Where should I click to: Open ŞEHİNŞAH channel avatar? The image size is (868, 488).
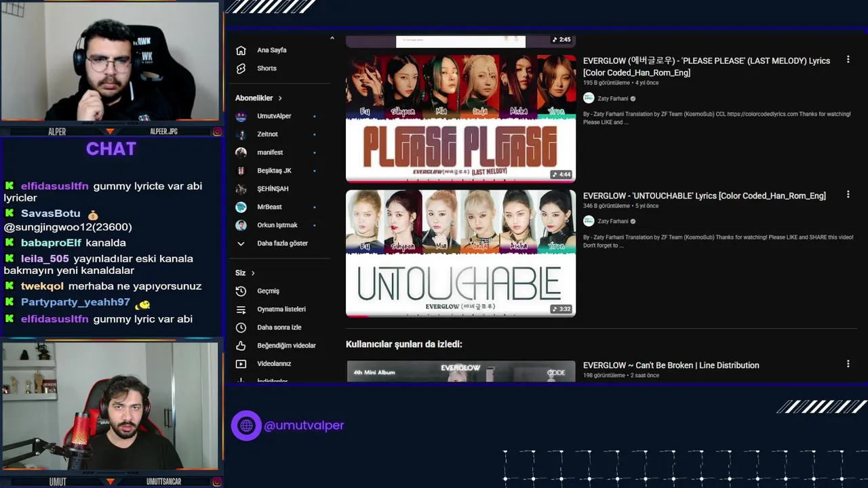coord(241,189)
